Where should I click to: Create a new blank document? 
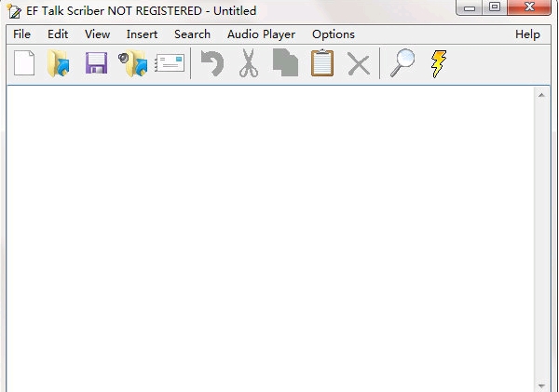coord(24,63)
